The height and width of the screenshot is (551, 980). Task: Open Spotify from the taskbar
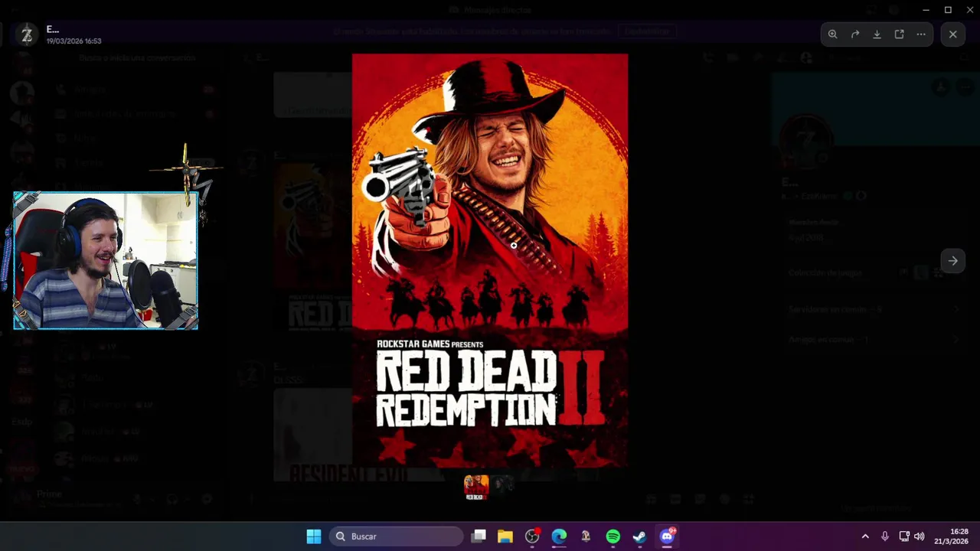[613, 536]
